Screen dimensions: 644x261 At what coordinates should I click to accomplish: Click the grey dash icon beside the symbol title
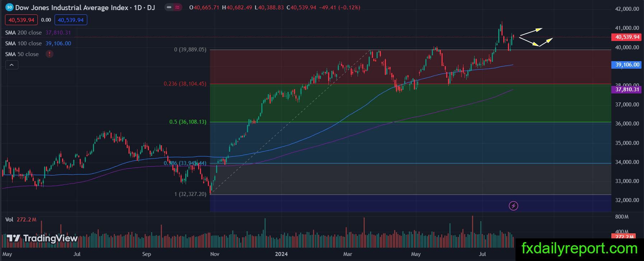click(169, 7)
